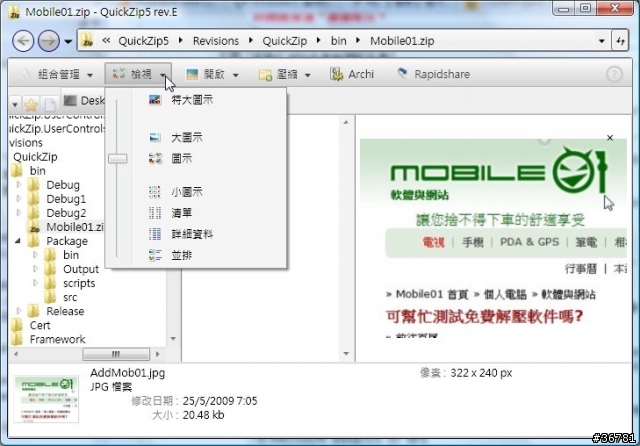640x446 pixels.
Task: Click the AddMob01.jpg thumbnail in details pane
Action: pyautogui.click(x=46, y=399)
